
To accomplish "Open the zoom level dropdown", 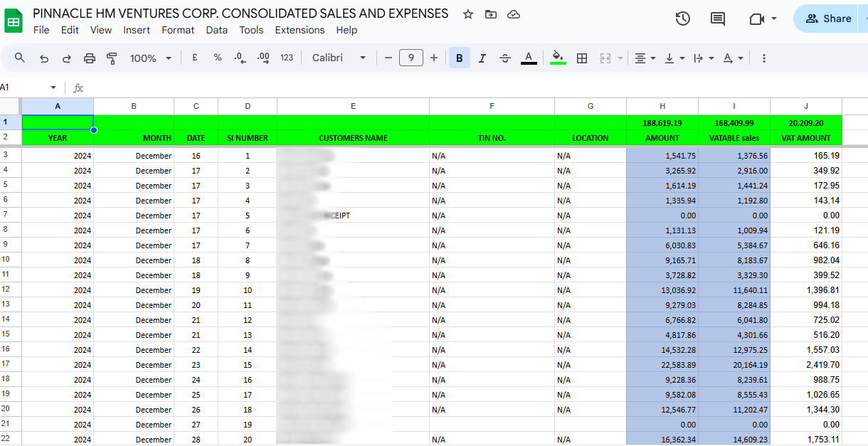I will (x=150, y=58).
